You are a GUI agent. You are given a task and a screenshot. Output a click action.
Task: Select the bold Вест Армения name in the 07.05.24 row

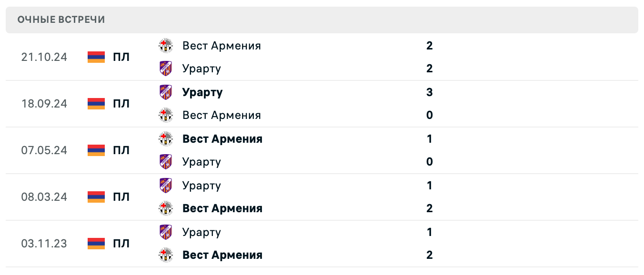pyautogui.click(x=222, y=139)
